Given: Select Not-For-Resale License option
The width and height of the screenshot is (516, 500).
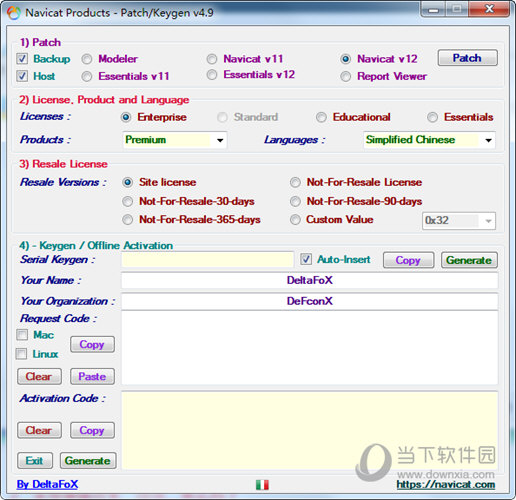Looking at the screenshot, I should (x=295, y=182).
